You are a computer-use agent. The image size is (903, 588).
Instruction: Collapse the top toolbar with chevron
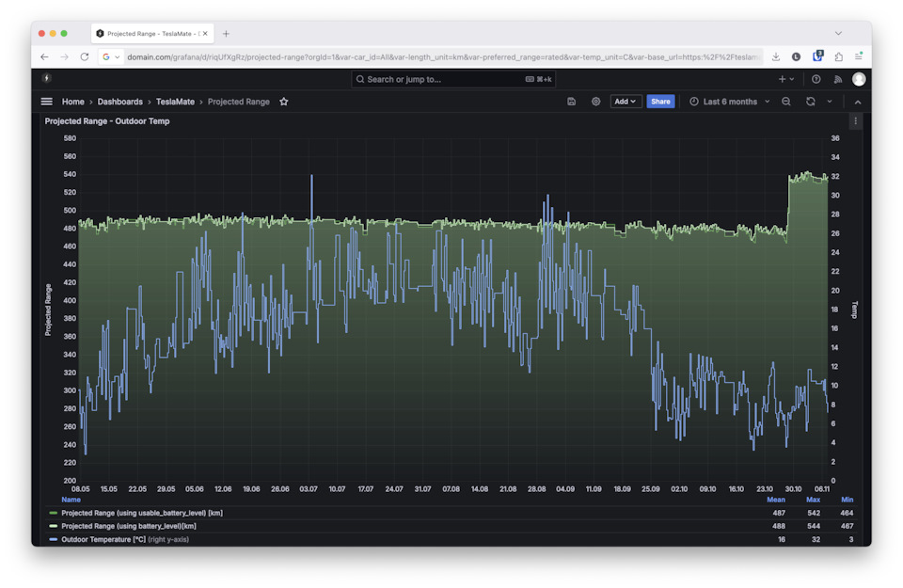click(x=857, y=102)
